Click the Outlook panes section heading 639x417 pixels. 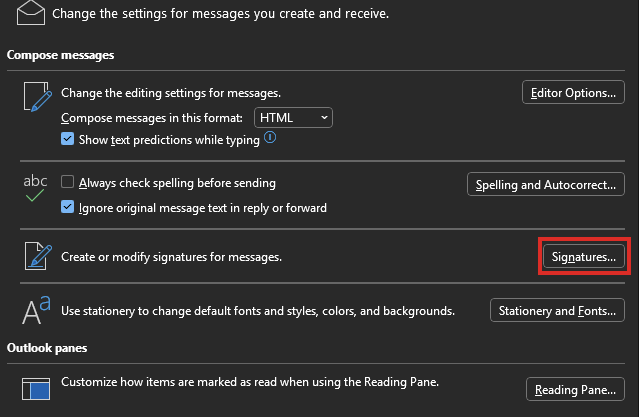(x=48, y=348)
